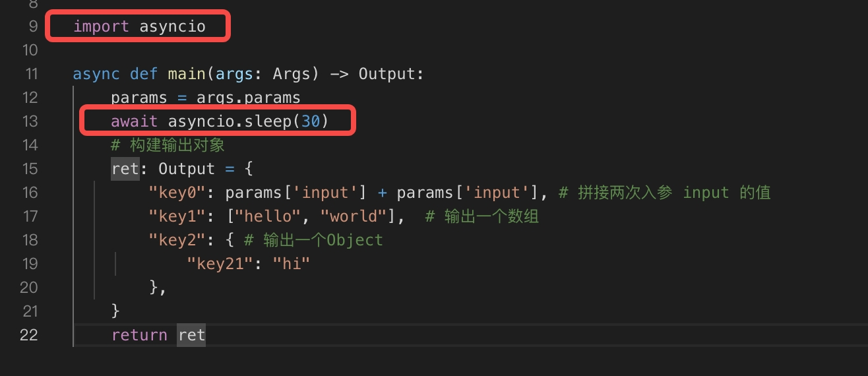Click the "world" string on line 17
868x376 pixels.
tap(357, 216)
